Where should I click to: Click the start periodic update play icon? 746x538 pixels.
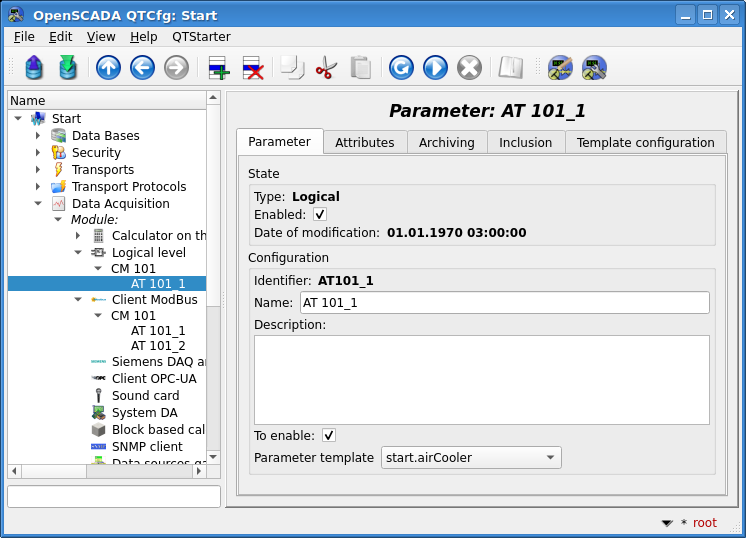[x=435, y=68]
